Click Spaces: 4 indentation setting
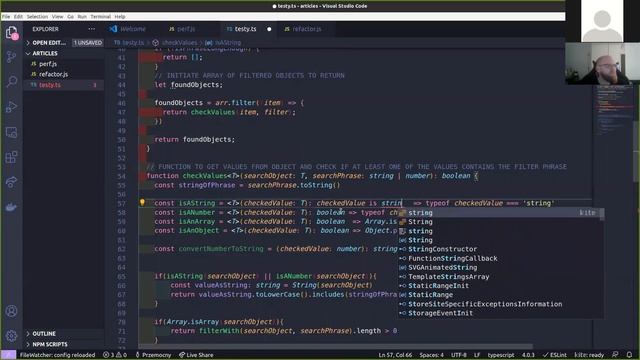 coord(431,355)
